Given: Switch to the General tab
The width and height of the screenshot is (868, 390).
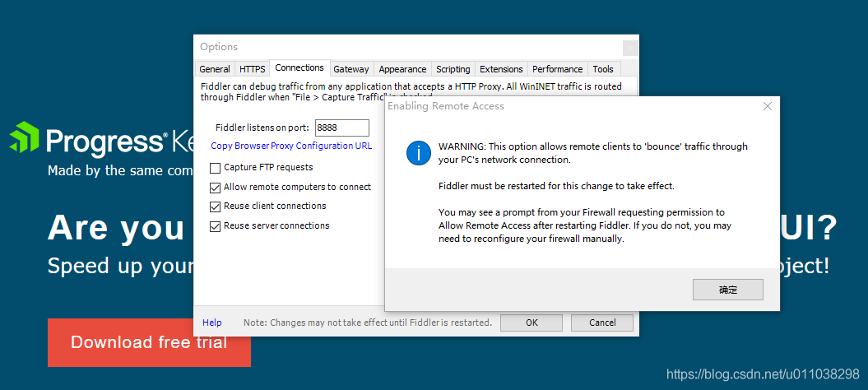Looking at the screenshot, I should coord(215,69).
